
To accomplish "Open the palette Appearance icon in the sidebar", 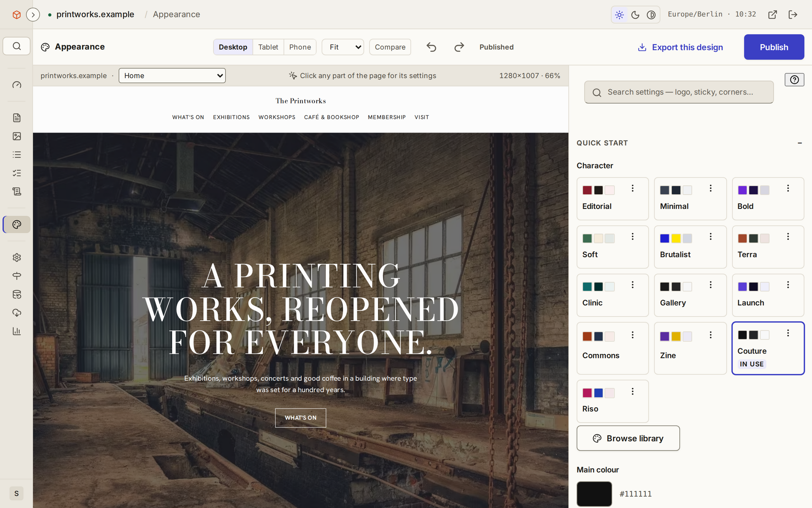I will click(x=17, y=225).
